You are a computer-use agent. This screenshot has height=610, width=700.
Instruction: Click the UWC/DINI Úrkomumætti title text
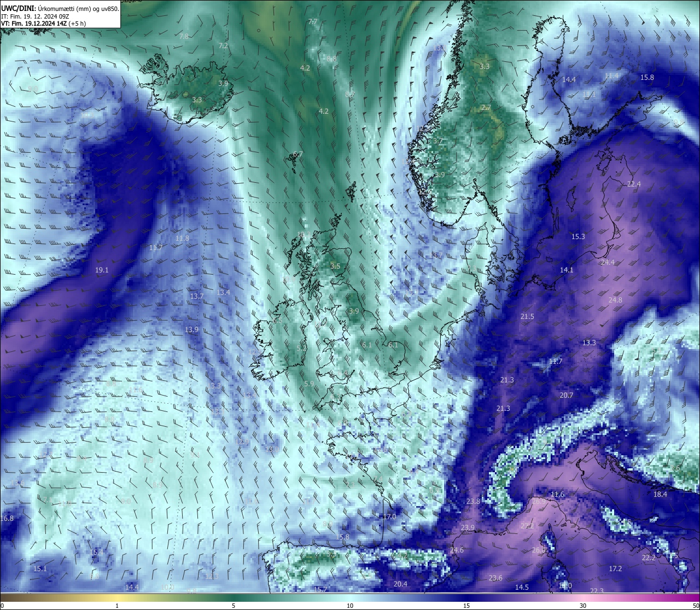click(x=60, y=8)
